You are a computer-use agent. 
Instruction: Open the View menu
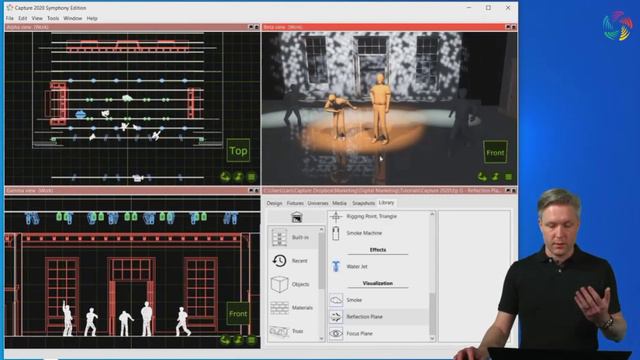pyautogui.click(x=37, y=18)
